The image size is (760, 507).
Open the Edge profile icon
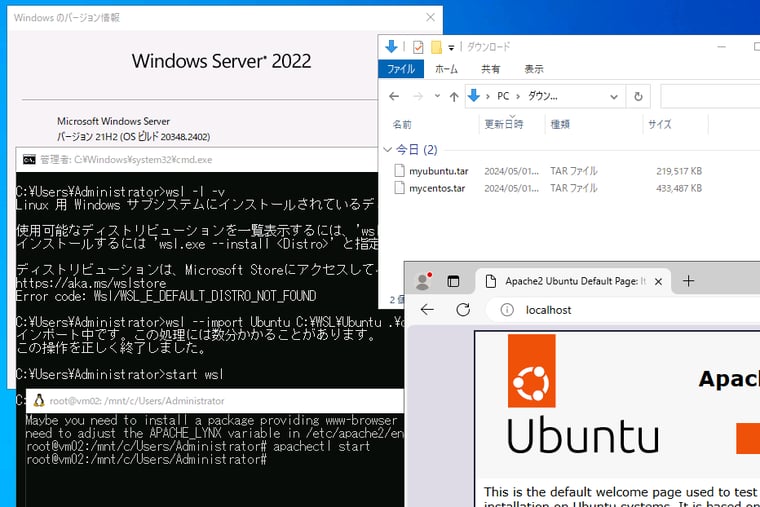[423, 281]
